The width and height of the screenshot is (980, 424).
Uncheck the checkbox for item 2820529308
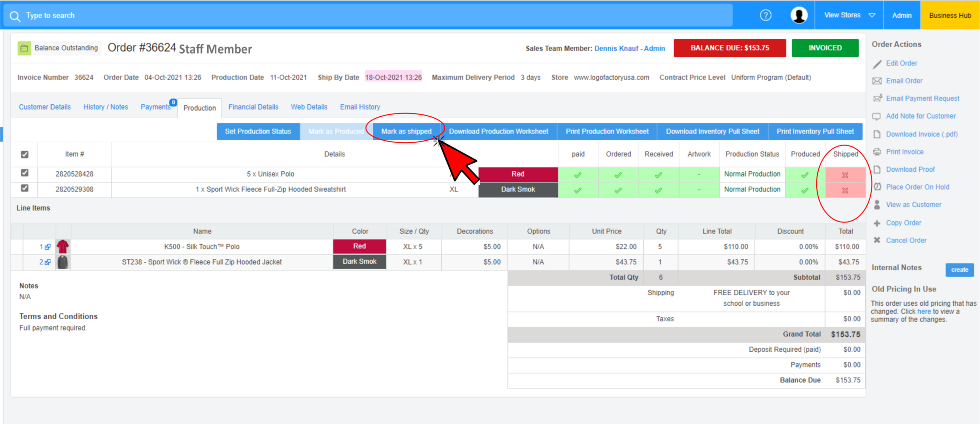[25, 188]
